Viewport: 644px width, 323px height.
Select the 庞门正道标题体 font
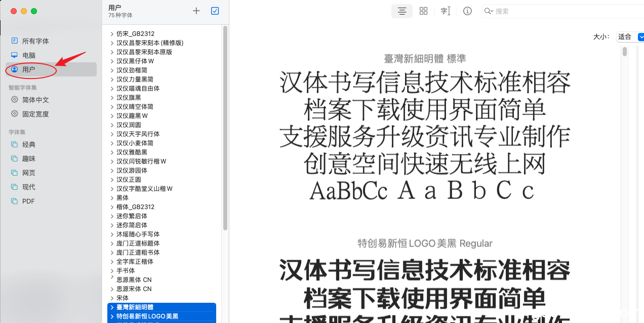(138, 244)
